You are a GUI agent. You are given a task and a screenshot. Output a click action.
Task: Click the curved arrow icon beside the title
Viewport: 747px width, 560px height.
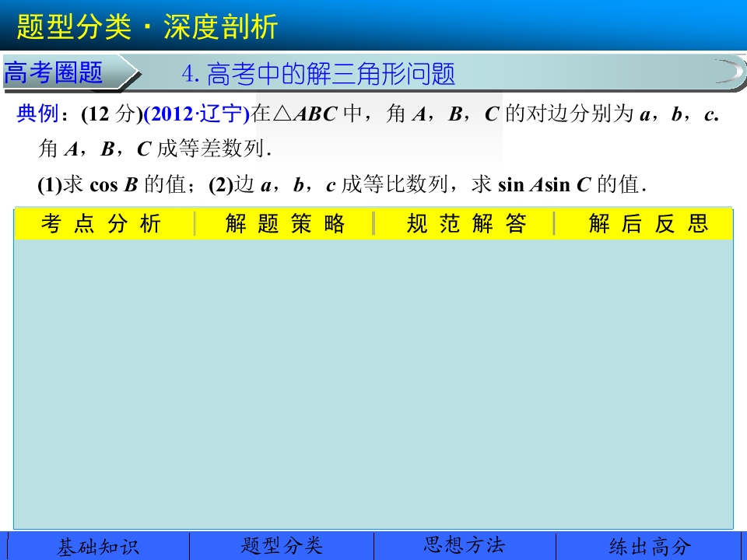pyautogui.click(x=729, y=72)
